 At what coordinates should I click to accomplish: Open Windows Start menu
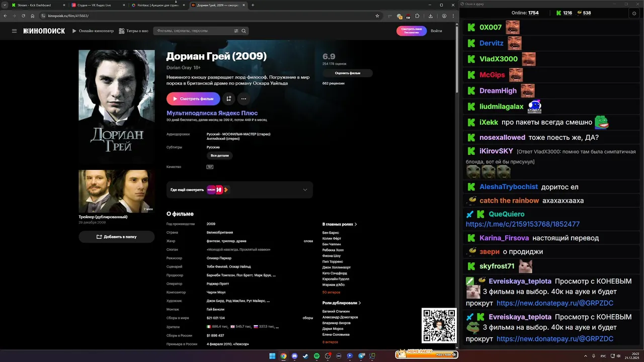click(272, 356)
